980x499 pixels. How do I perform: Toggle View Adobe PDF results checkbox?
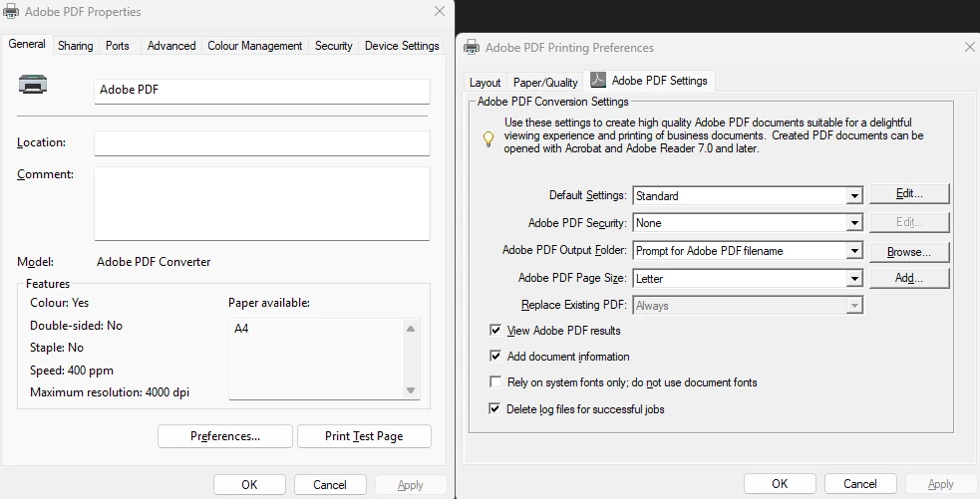click(495, 330)
